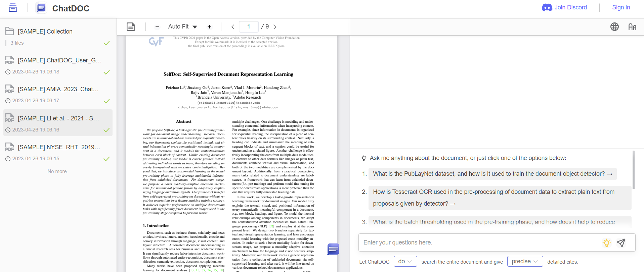Toggle the sidebar collapse icon
Image resolution: width=644 pixels, height=272 pixels.
[13, 7]
